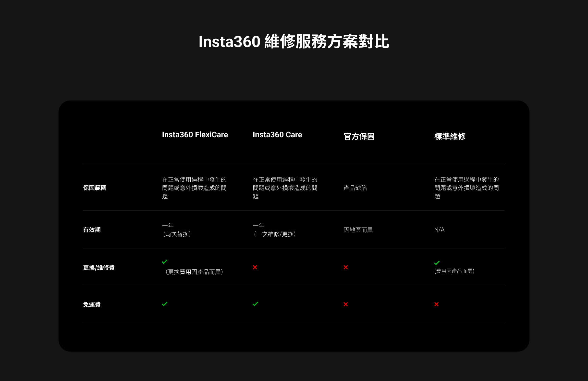
Task: Click the N/A cell under 標準維修
Action: [x=439, y=230]
